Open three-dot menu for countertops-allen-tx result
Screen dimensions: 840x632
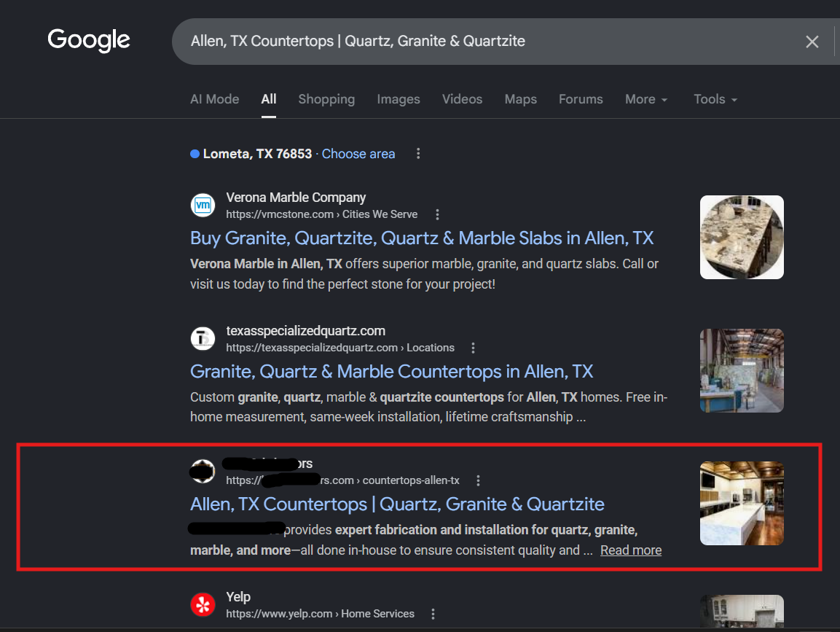[x=478, y=480]
